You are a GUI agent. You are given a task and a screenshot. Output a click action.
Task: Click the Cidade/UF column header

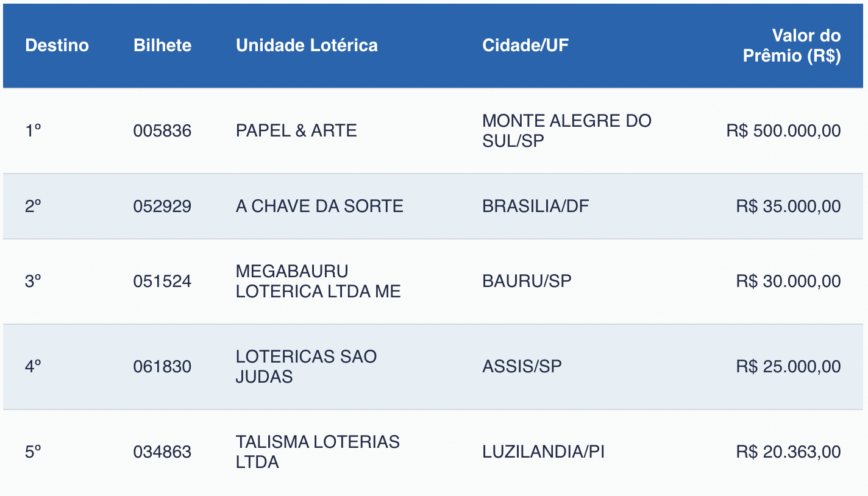[x=525, y=45]
